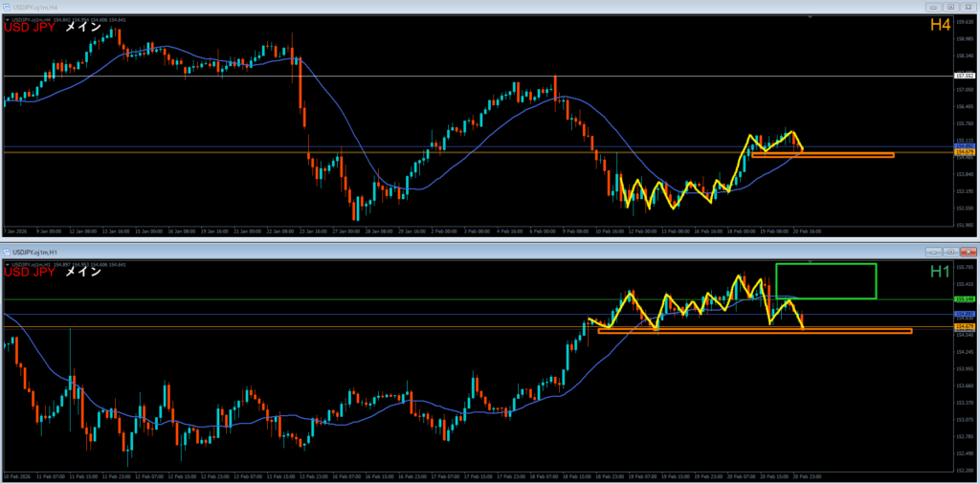Screen dimensions: 980x484
Task: Minimize the USDJPY H1 chart window
Action: 931,252
